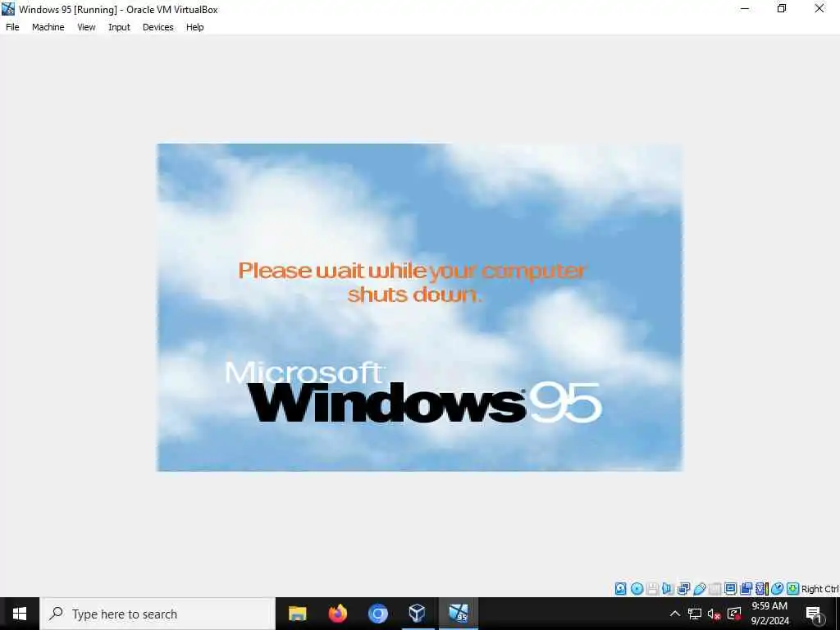This screenshot has height=630, width=840.
Task: Click the mouse integration status icon
Action: (x=778, y=589)
